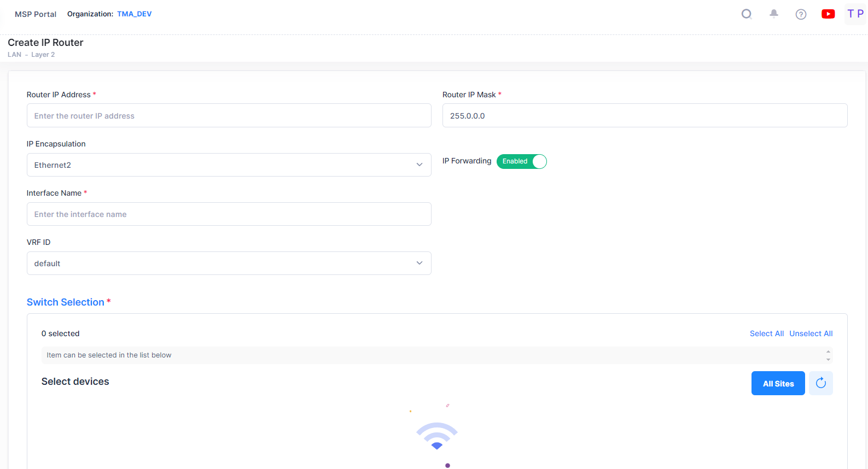Go to MSP Portal

pos(36,14)
